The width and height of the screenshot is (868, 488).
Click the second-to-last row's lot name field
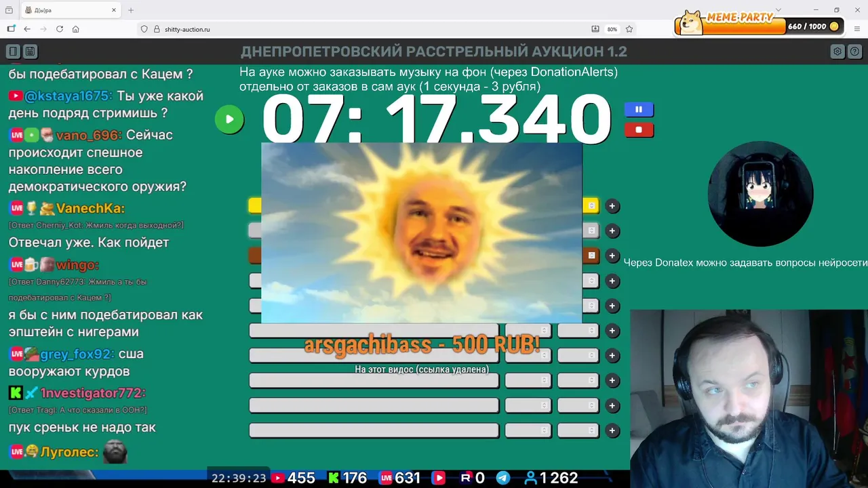point(374,405)
